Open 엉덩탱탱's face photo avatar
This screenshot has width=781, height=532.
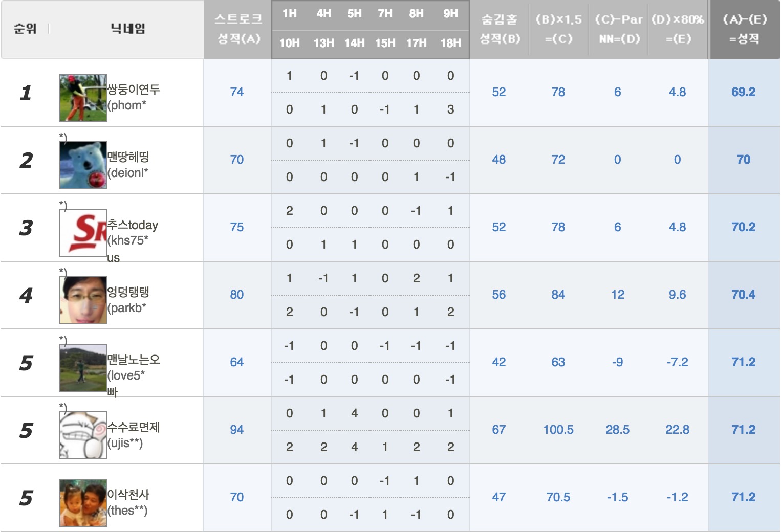pyautogui.click(x=83, y=300)
